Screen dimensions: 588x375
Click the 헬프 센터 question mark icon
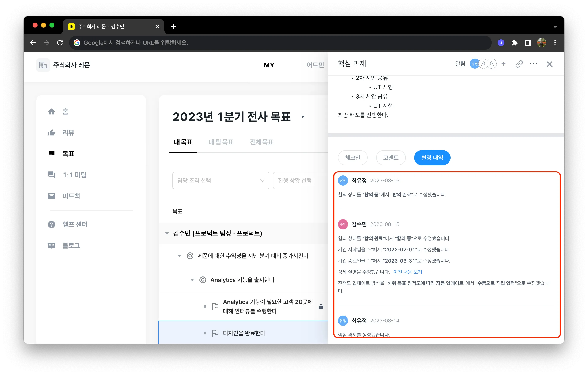point(52,224)
